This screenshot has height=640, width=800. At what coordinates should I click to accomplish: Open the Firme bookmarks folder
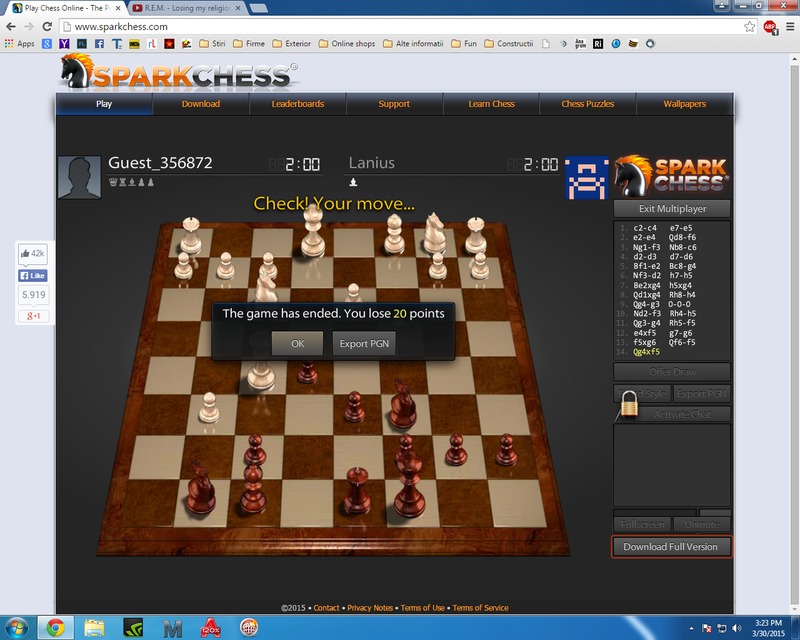pyautogui.click(x=249, y=44)
